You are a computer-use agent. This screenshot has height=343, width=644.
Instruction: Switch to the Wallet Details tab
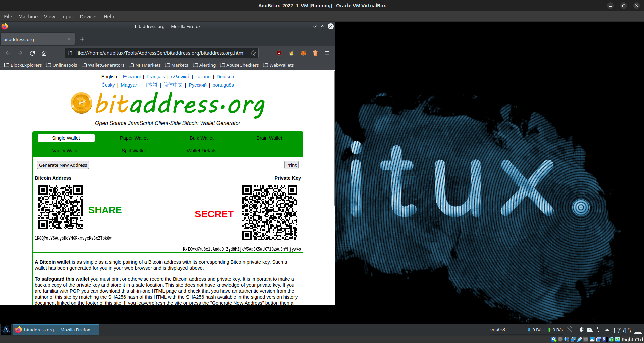(x=202, y=151)
